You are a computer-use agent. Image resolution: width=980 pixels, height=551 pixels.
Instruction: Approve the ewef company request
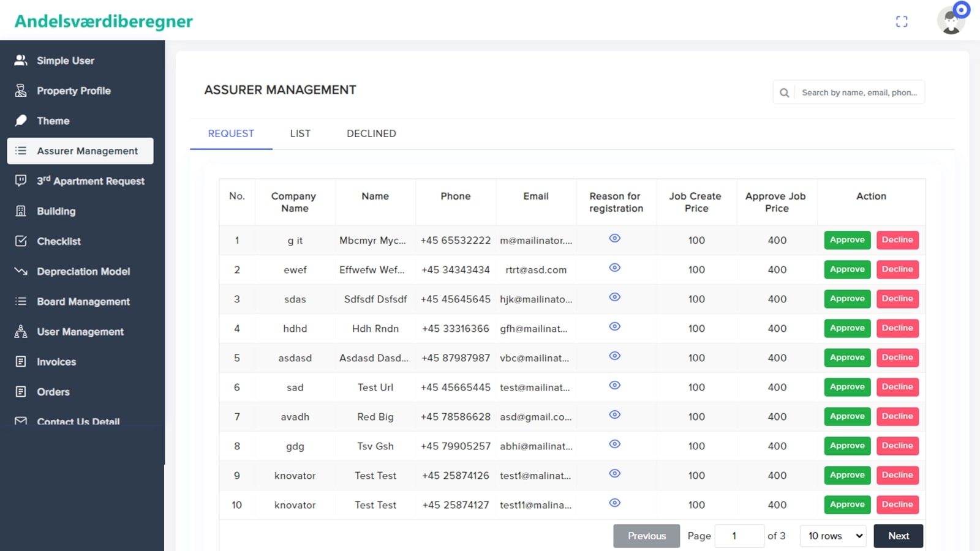[847, 269]
